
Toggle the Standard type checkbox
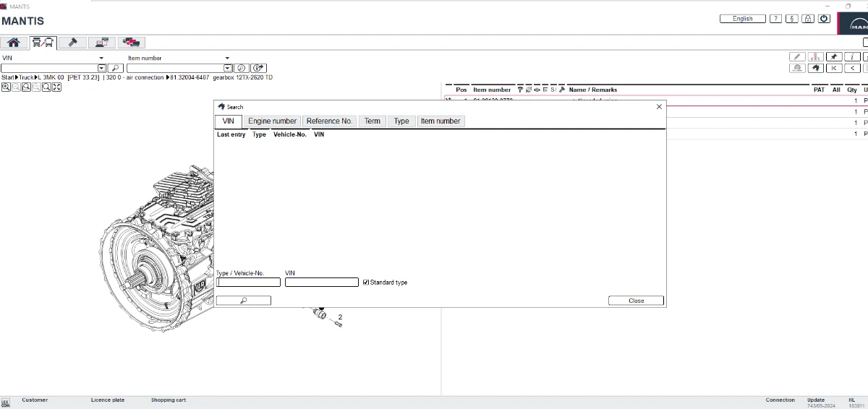pos(366,283)
